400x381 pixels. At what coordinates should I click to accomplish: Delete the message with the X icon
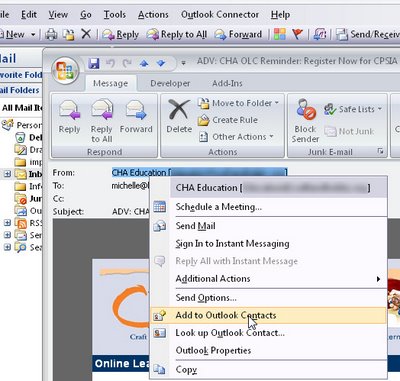(x=179, y=117)
